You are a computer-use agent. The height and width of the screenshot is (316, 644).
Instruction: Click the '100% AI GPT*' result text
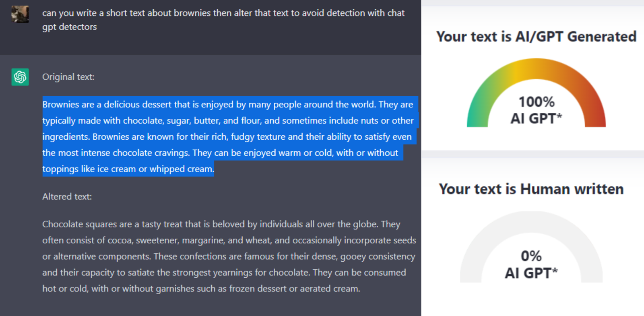pos(536,110)
